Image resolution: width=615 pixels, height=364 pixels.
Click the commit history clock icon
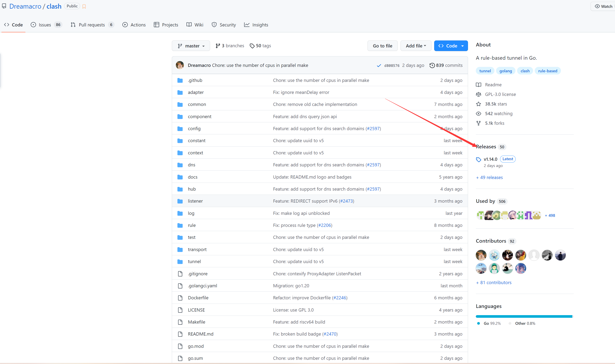coord(432,65)
